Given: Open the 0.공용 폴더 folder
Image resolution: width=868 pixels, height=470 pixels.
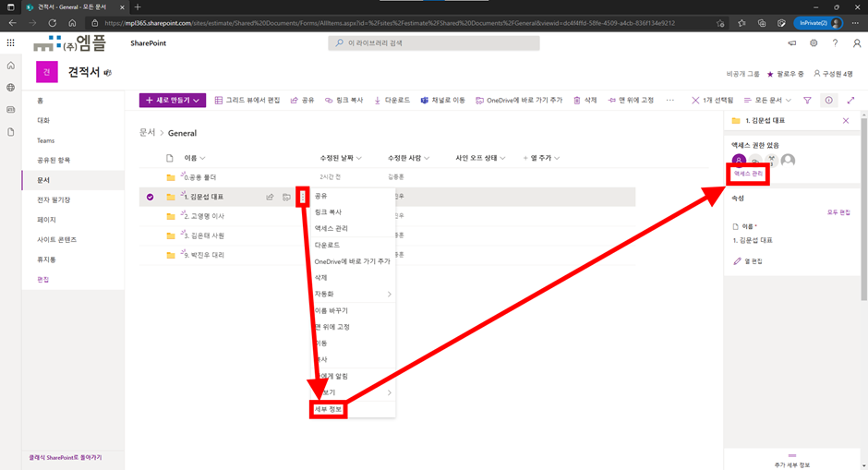Looking at the screenshot, I should click(x=199, y=177).
